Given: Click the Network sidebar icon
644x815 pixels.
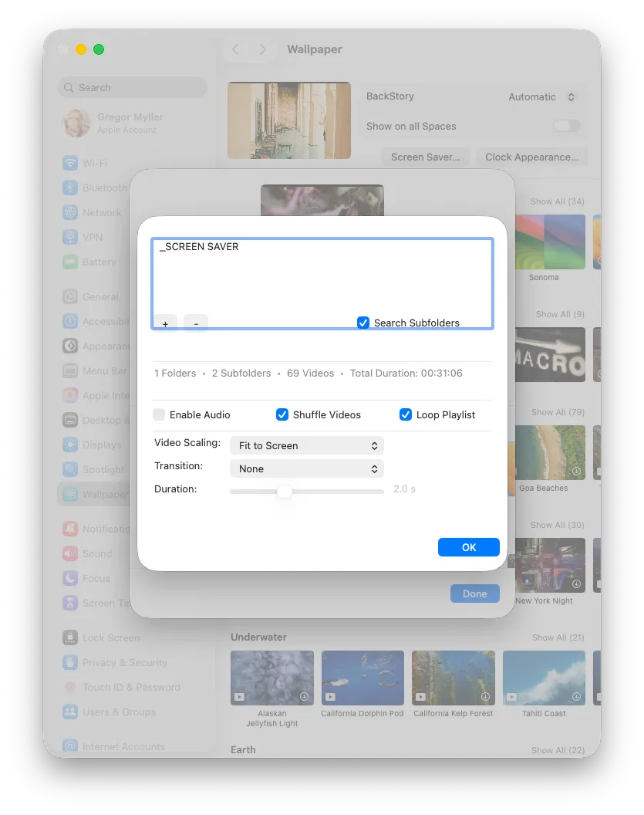Looking at the screenshot, I should (x=70, y=212).
